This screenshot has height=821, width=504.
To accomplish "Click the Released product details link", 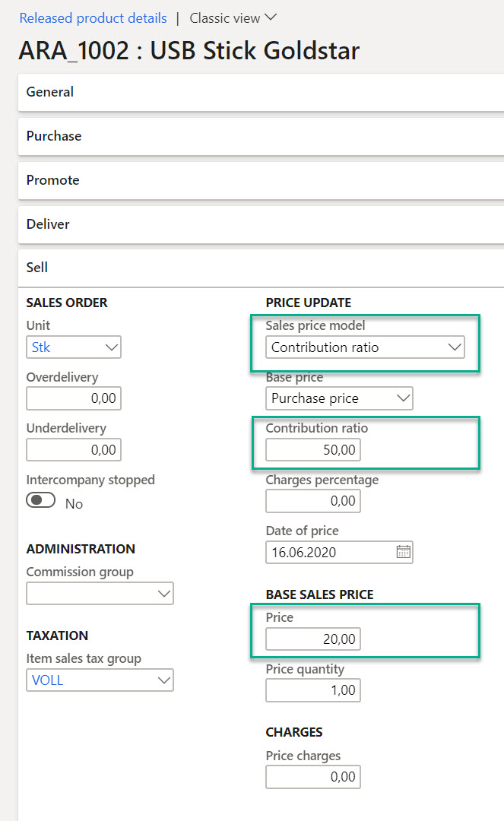I will (93, 17).
